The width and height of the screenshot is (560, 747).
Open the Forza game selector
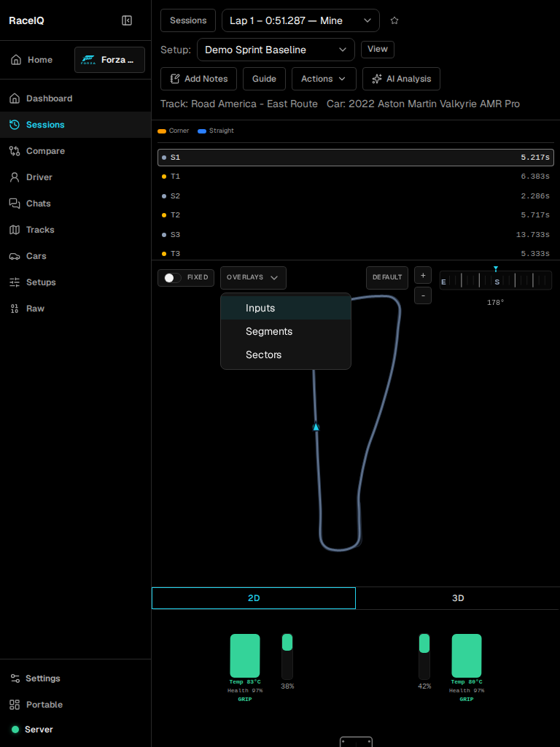point(109,60)
